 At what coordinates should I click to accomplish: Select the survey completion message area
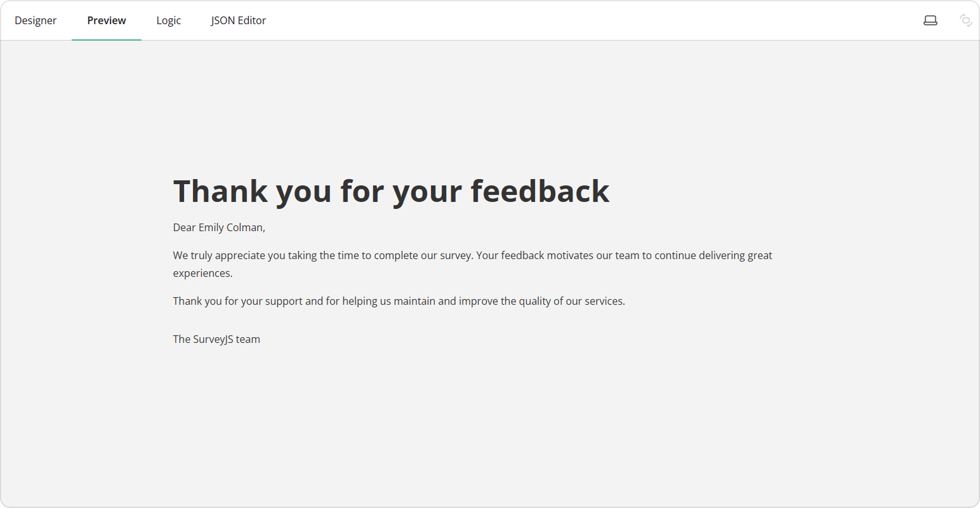472,264
